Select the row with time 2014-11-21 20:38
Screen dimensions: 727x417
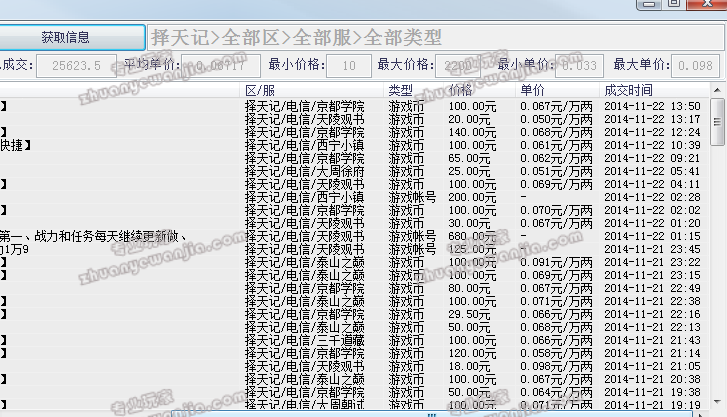(355, 379)
